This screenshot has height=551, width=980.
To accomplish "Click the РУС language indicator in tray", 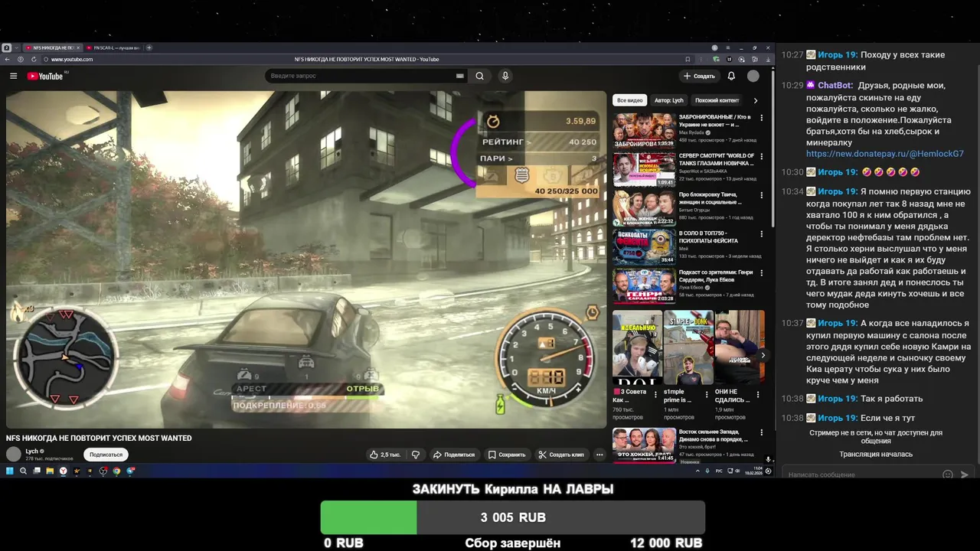I will pyautogui.click(x=719, y=471).
